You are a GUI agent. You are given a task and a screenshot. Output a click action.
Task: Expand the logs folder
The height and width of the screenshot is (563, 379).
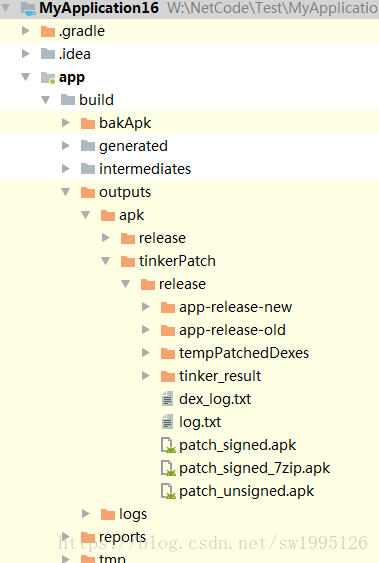pyautogui.click(x=85, y=513)
